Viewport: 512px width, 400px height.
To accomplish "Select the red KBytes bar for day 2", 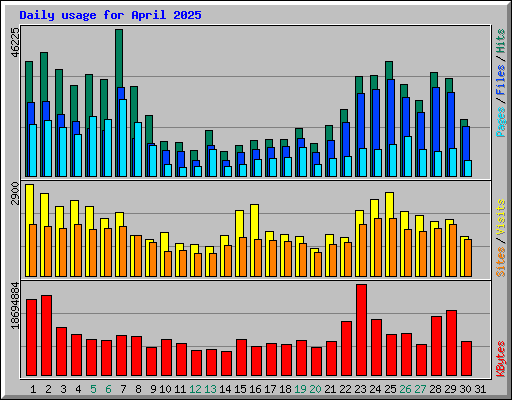I will point(46,336).
